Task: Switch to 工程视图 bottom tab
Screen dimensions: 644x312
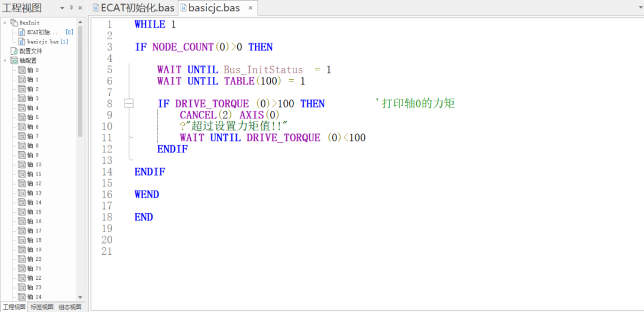Action: (14, 307)
